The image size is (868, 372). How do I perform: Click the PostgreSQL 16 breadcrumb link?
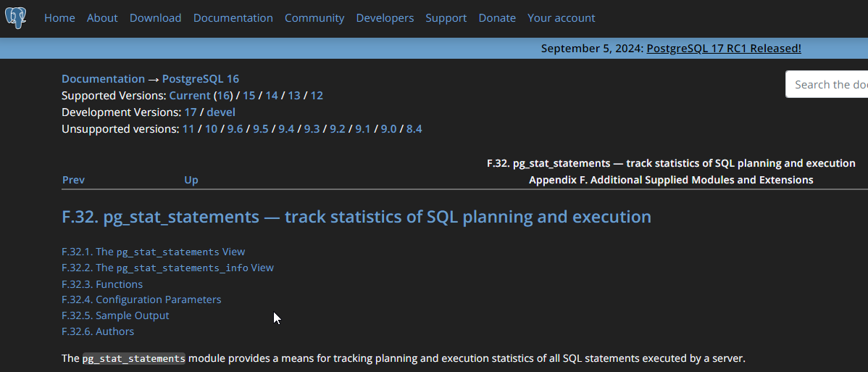pos(200,79)
